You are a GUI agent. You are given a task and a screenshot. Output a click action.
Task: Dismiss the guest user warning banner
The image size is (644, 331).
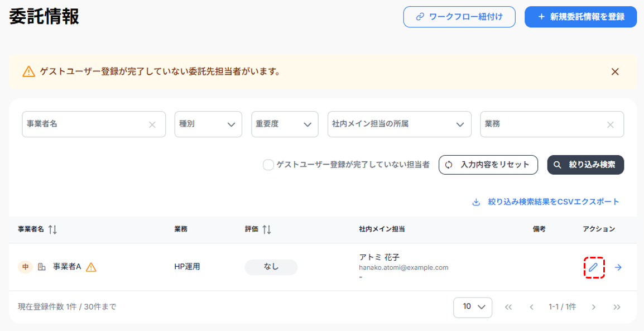615,71
